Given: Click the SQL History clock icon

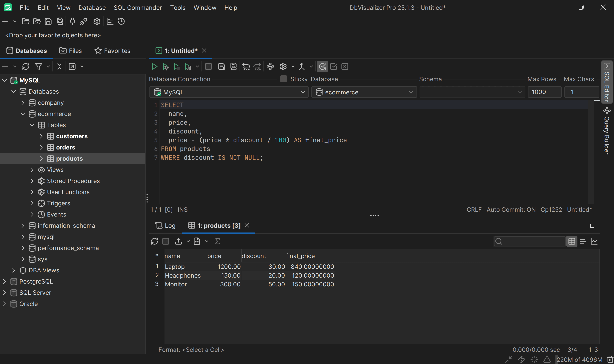Looking at the screenshot, I should coord(121,22).
